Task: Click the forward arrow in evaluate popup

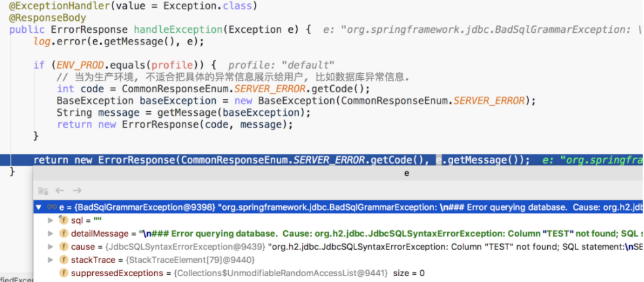Action: click(76, 190)
